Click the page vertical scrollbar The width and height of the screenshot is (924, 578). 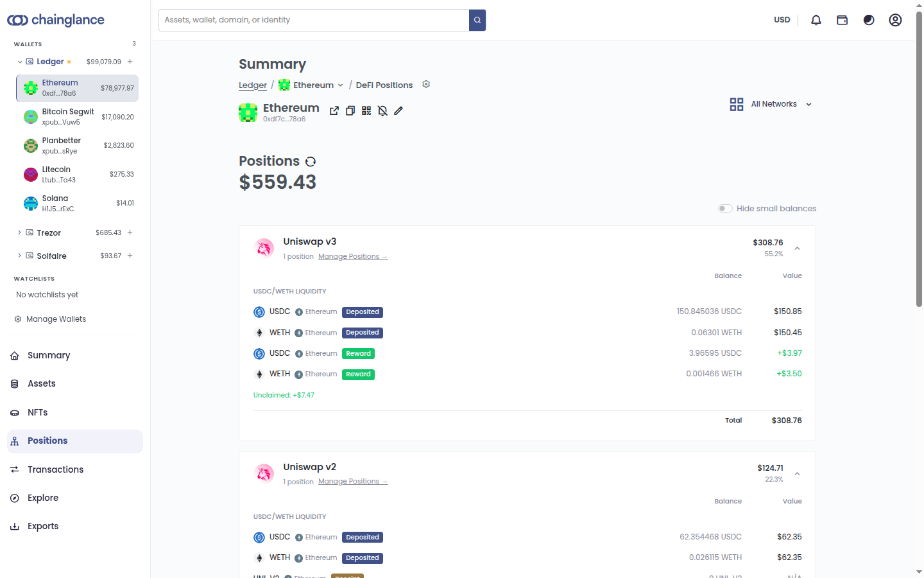[x=919, y=159]
